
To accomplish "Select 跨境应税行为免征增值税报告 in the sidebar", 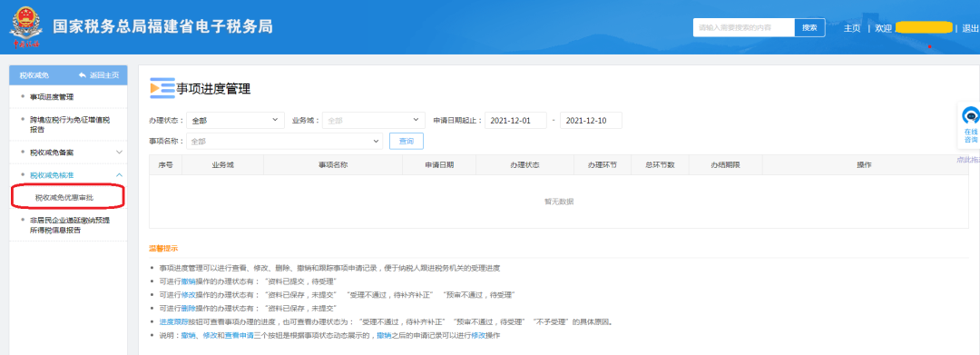I will (x=69, y=124).
